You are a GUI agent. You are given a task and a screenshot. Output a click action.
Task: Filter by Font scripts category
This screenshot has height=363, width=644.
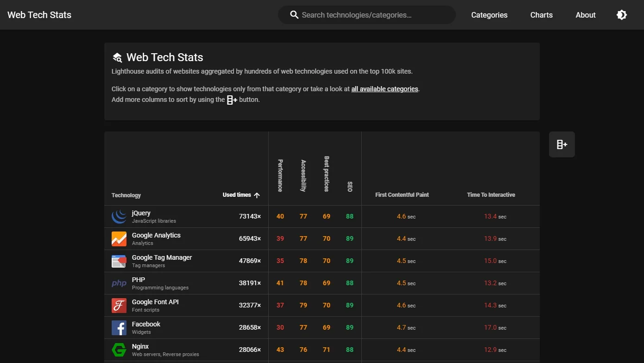point(145,310)
